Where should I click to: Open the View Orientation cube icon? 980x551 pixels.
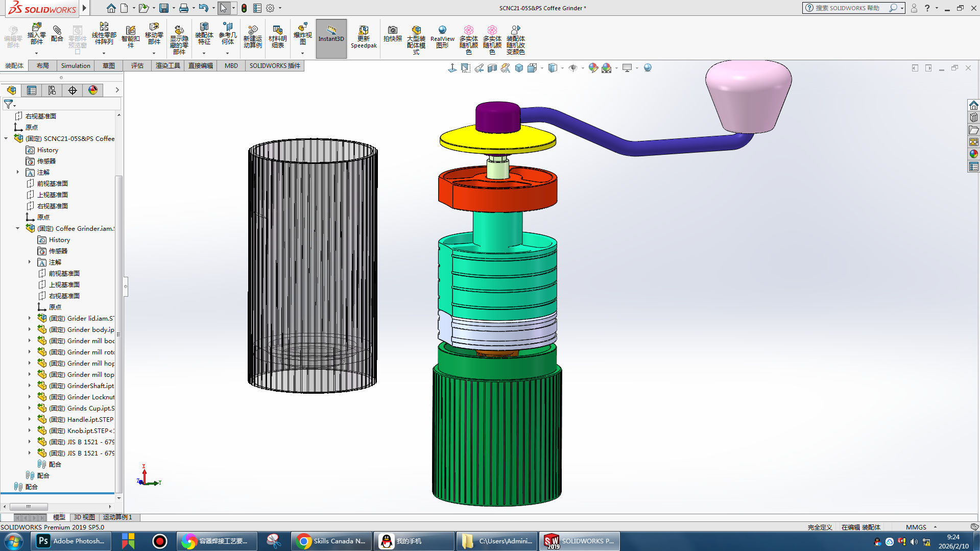tap(532, 68)
